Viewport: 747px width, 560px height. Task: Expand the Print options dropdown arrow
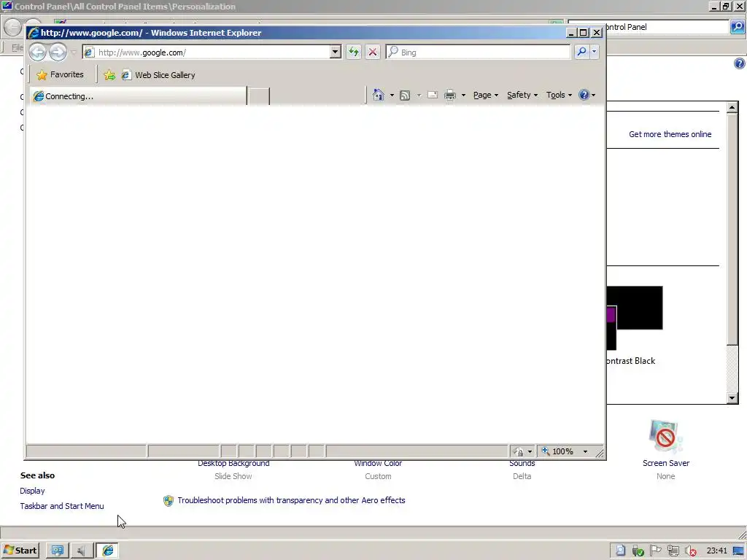[463, 96]
